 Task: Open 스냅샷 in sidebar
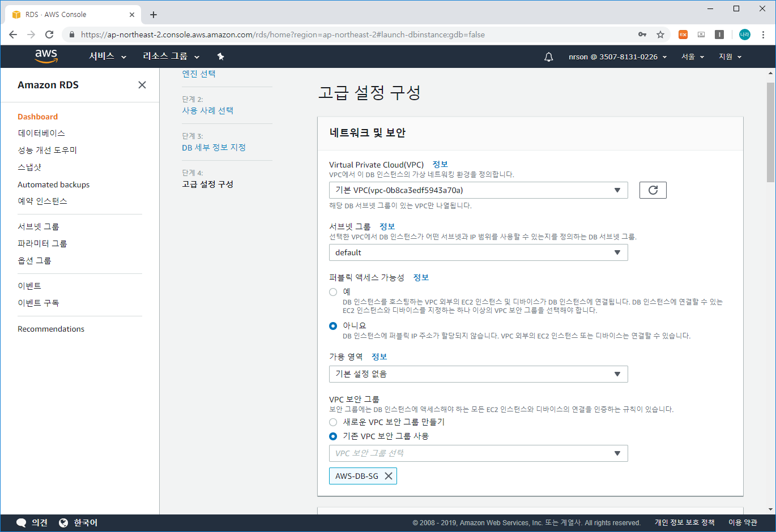29,167
